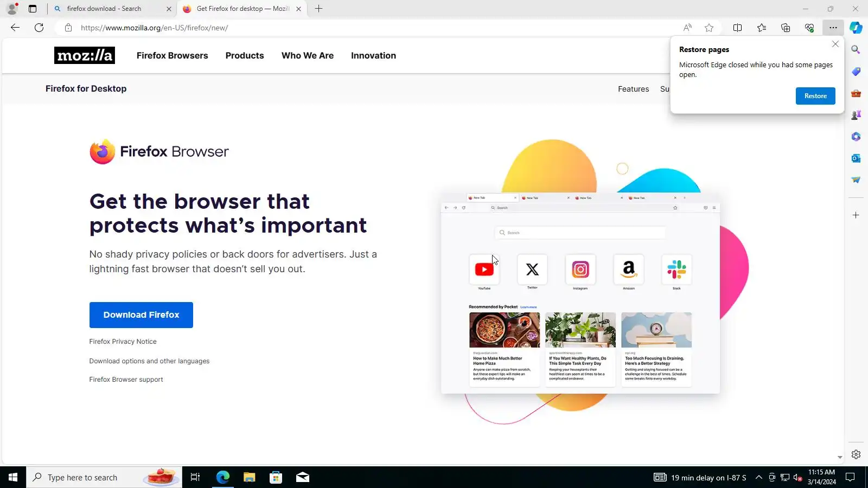The width and height of the screenshot is (868, 488).
Task: Open Innovation menu
Action: 373,55
